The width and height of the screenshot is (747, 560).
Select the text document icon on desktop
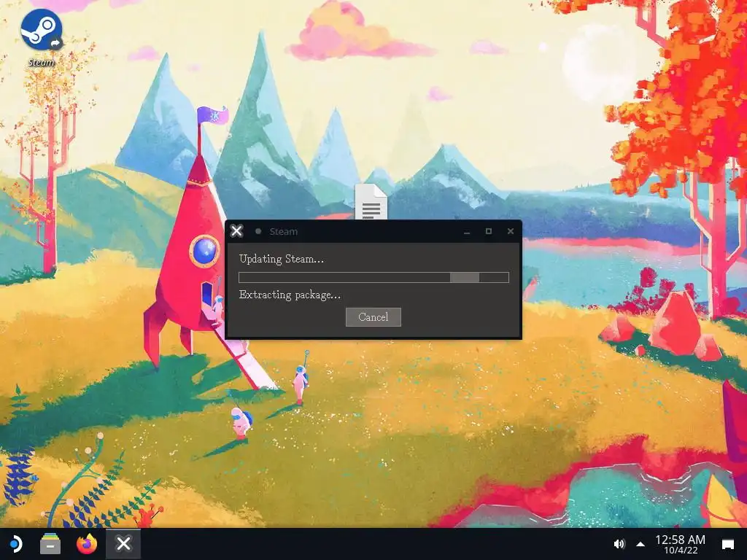pyautogui.click(x=371, y=201)
